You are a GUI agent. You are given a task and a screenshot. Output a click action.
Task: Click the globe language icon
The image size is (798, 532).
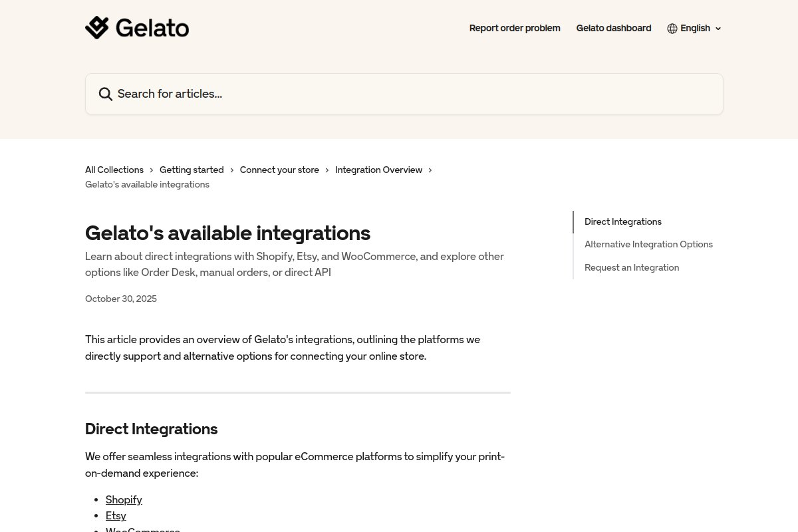point(672,29)
